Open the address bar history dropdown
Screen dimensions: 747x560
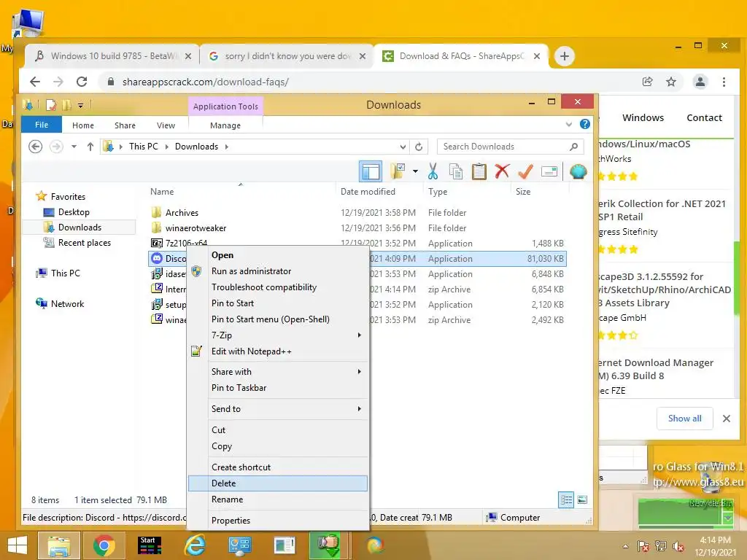[403, 147]
